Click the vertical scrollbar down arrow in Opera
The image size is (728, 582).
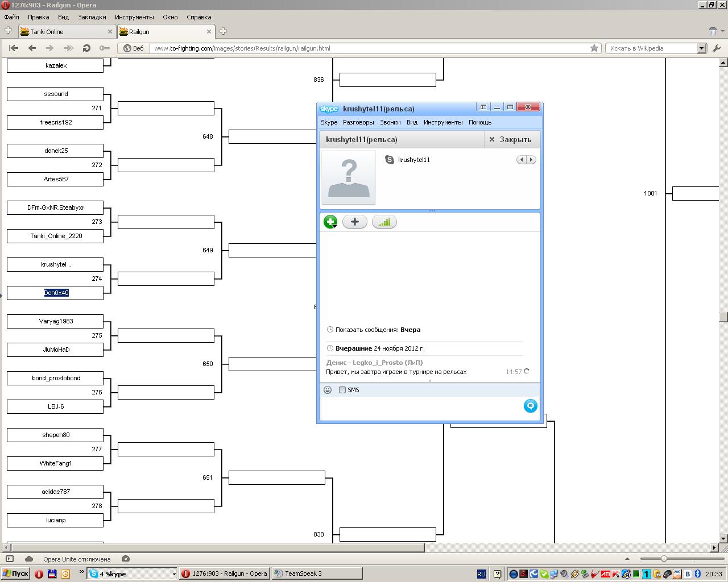(x=723, y=538)
